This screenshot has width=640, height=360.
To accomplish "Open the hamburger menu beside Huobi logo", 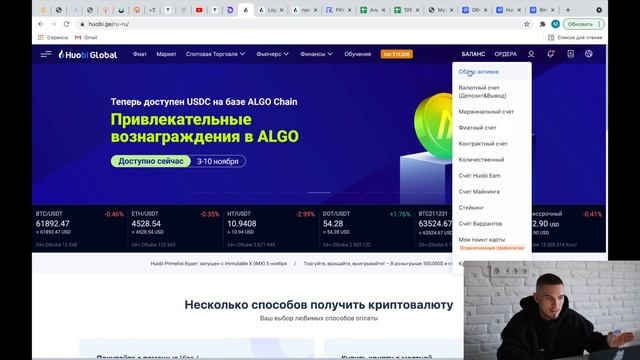I will click(46, 54).
